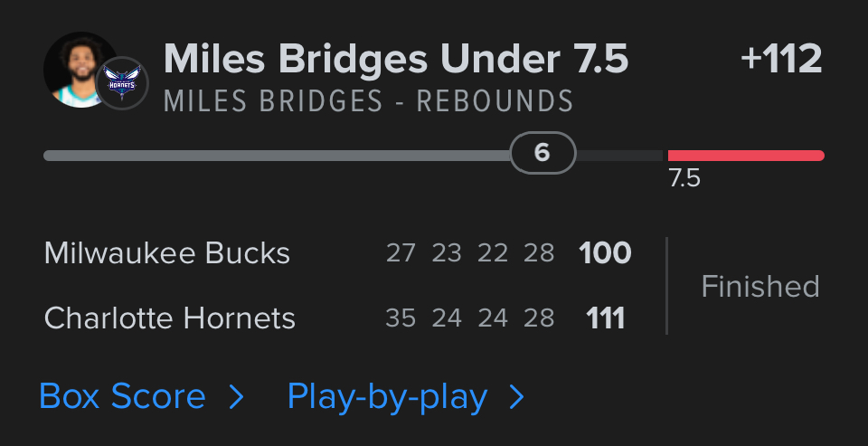This screenshot has width=868, height=446.
Task: Click the Finished game status label
Action: point(760,287)
